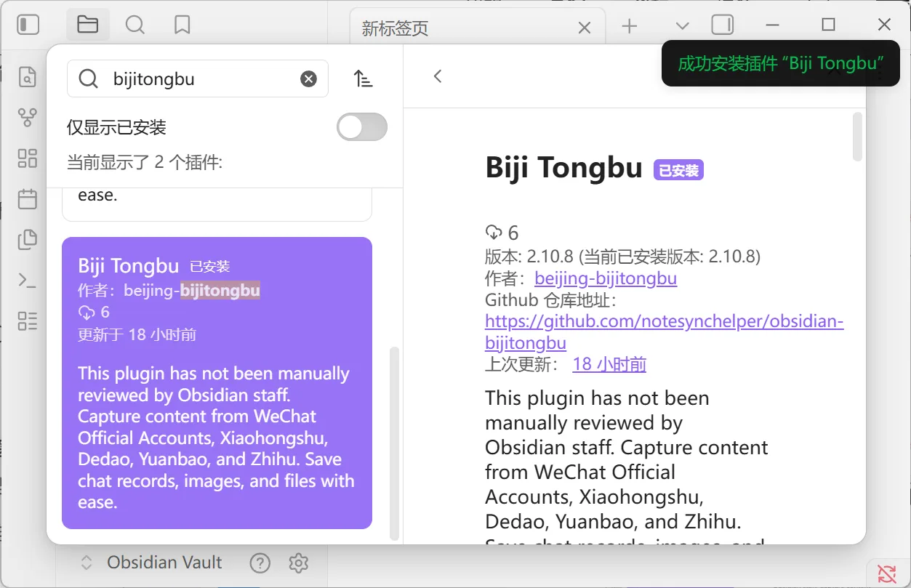
Task: Click the plugin details scrollbar
Action: [x=857, y=137]
